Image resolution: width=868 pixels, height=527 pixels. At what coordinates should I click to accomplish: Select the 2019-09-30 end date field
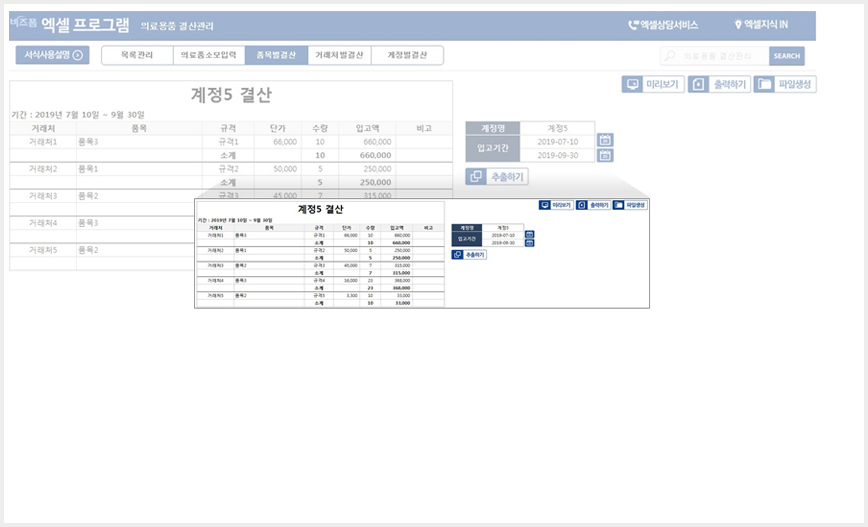[x=557, y=156]
